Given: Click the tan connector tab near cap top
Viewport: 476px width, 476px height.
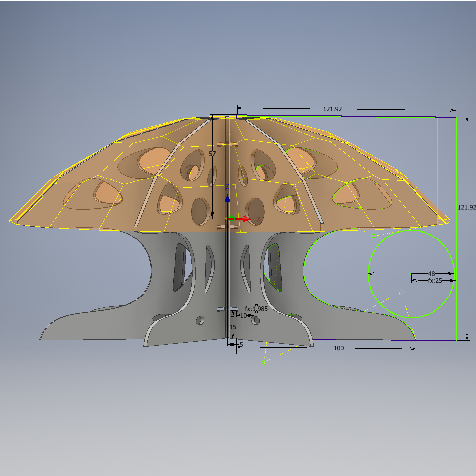Looking at the screenshot, I should (x=228, y=144).
